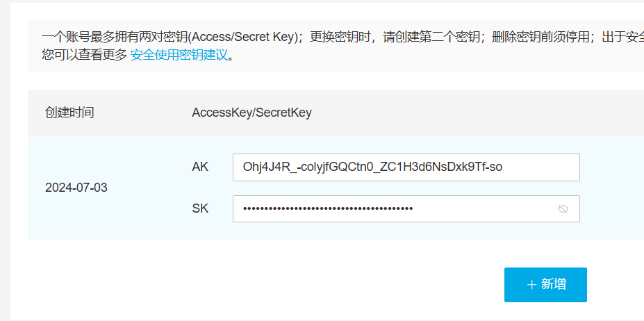Open the 安全使用密钥建议 link
The height and width of the screenshot is (321, 644).
pyautogui.click(x=179, y=55)
